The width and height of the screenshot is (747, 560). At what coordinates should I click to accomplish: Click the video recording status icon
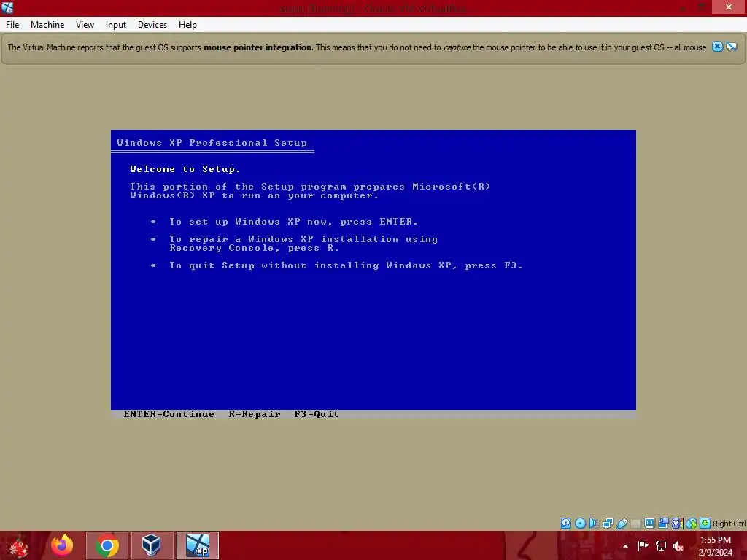pyautogui.click(x=663, y=524)
